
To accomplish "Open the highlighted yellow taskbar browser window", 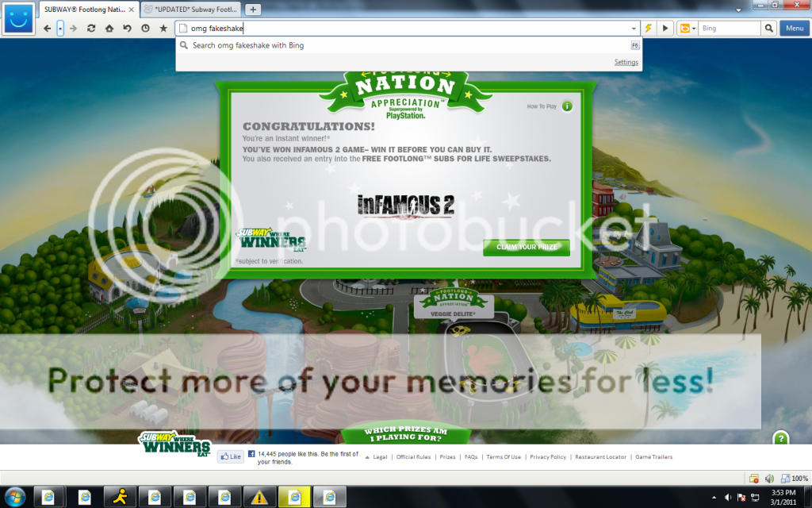I will point(294,498).
